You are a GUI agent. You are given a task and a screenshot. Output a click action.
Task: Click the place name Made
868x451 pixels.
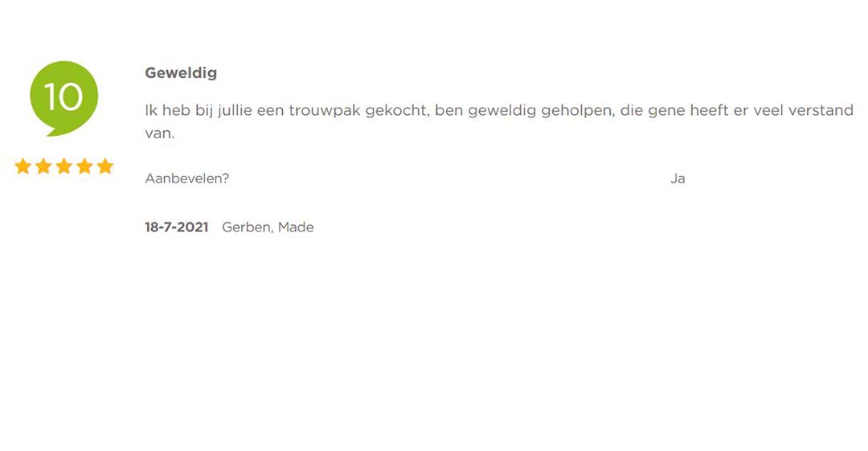coord(296,228)
